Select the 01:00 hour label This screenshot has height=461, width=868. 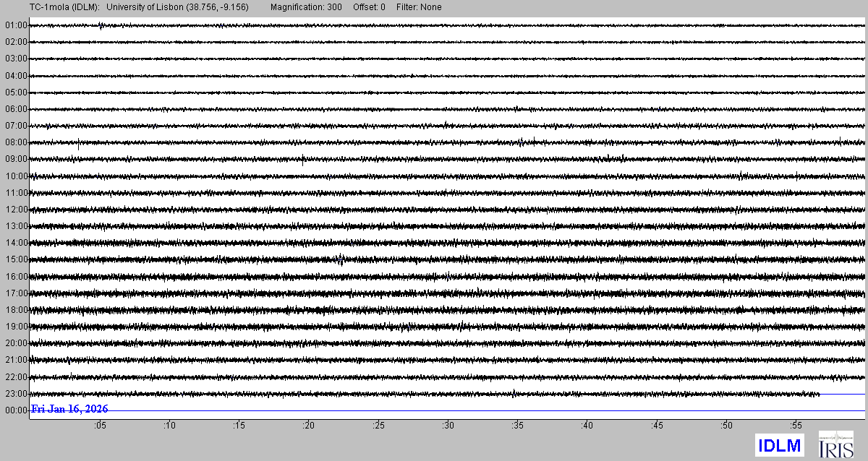(x=16, y=25)
